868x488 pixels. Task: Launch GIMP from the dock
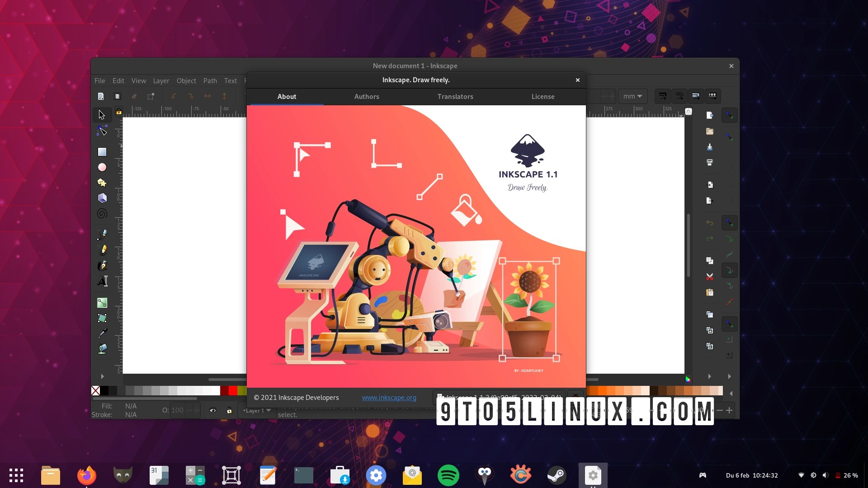[x=122, y=475]
